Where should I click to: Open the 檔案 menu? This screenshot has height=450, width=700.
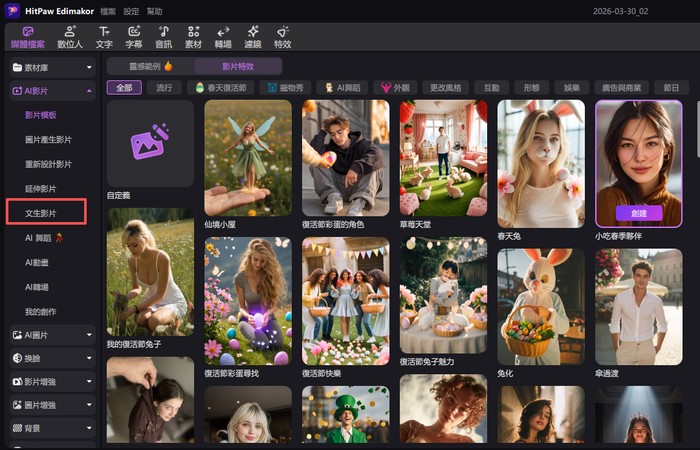click(x=108, y=10)
